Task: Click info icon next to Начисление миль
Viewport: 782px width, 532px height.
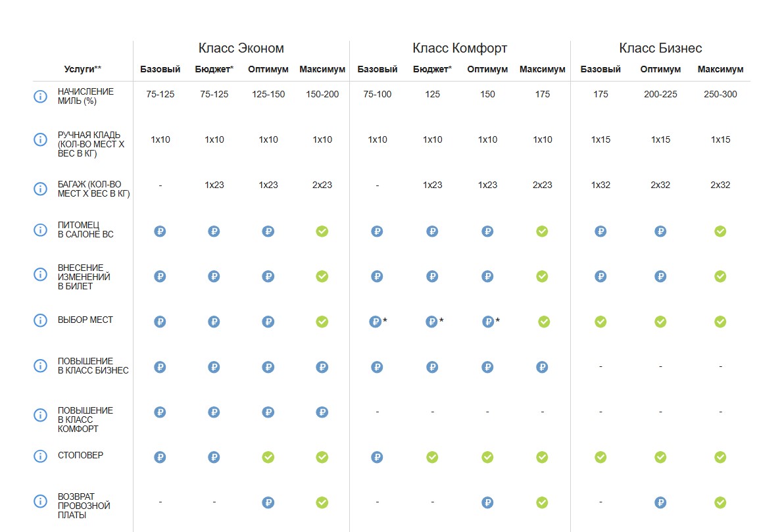Action: tap(40, 96)
